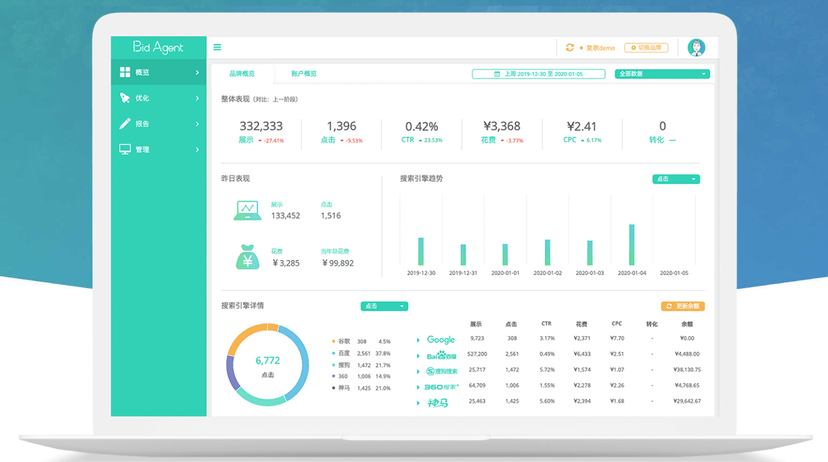Click the Google logo in engine table

click(440, 340)
